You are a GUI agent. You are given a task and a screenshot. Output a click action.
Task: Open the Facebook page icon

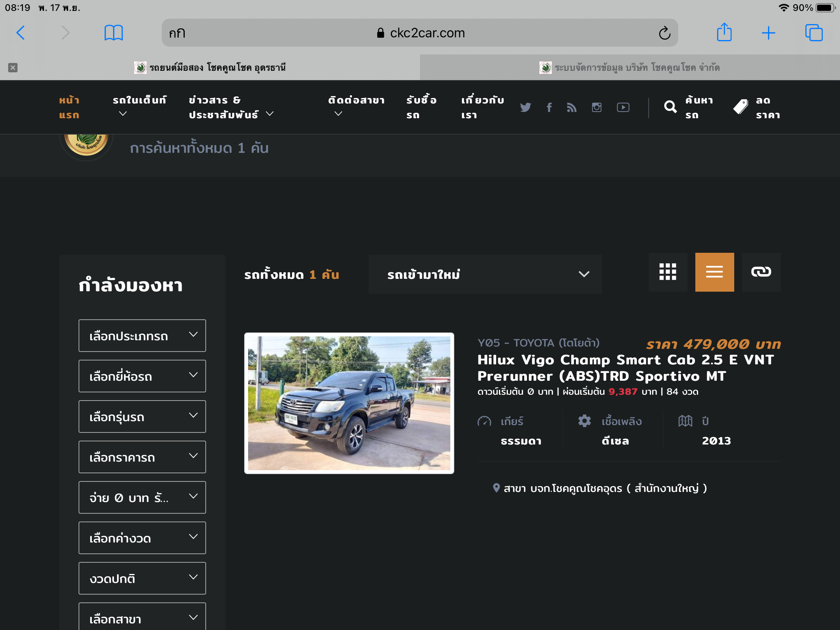click(x=549, y=107)
